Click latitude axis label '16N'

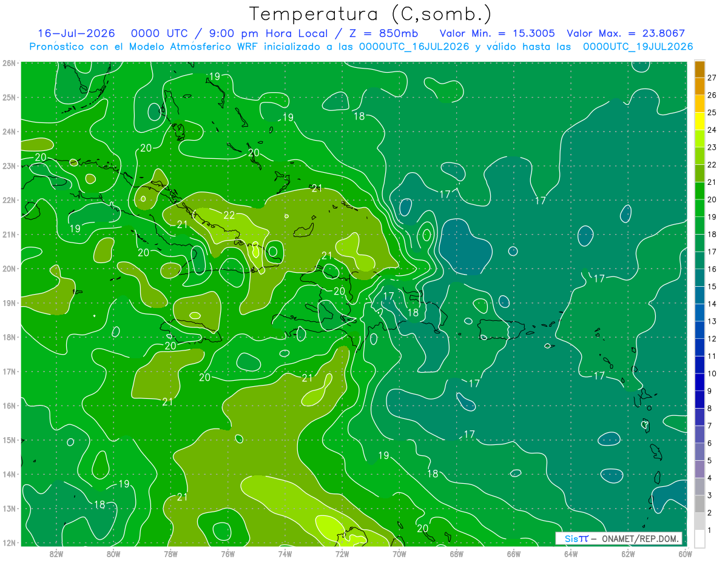(x=9, y=406)
